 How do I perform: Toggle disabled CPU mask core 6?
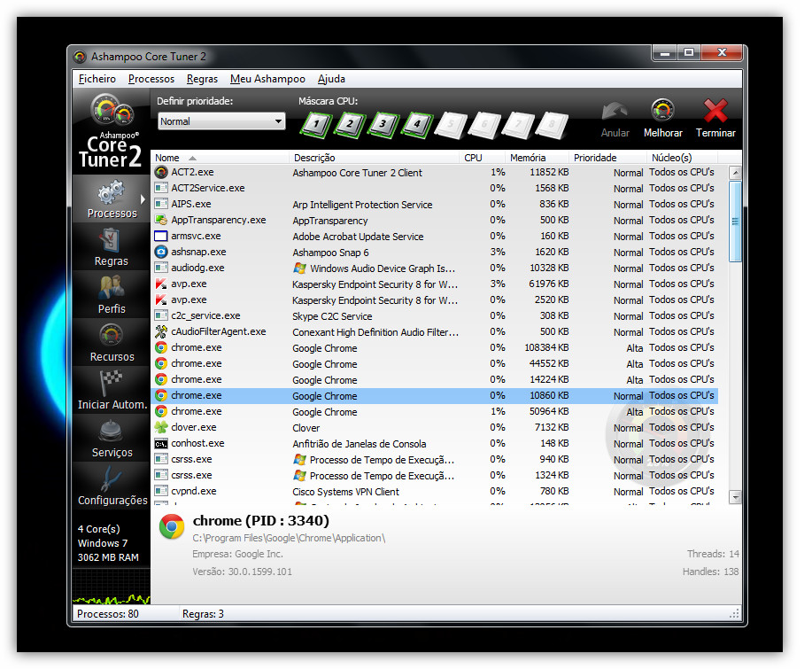point(484,125)
